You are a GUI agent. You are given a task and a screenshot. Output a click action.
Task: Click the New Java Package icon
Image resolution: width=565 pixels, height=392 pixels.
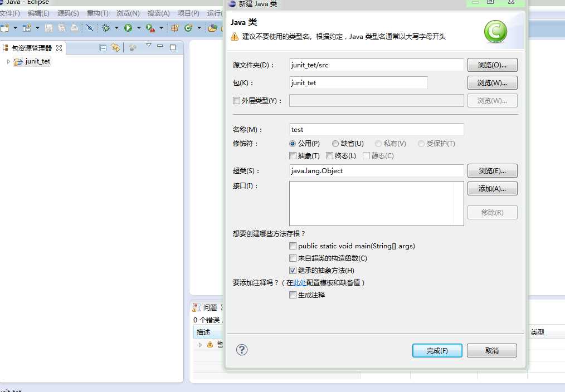tap(175, 28)
